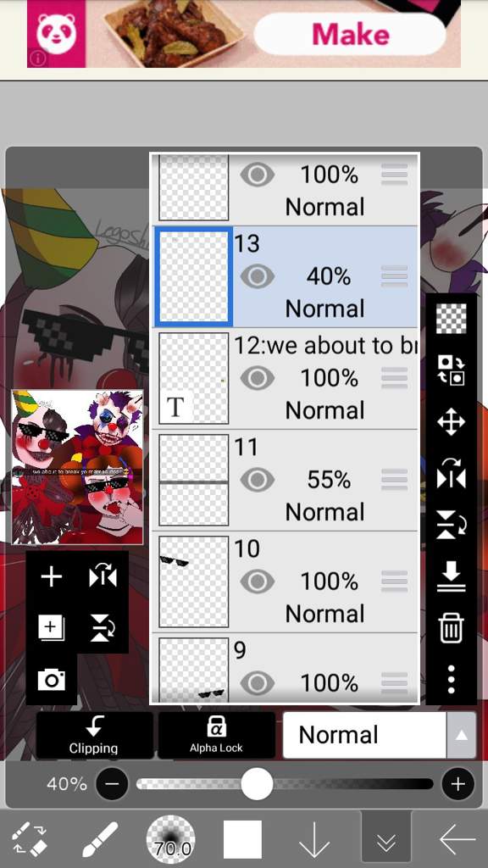Select the brush tool icon

point(100,839)
